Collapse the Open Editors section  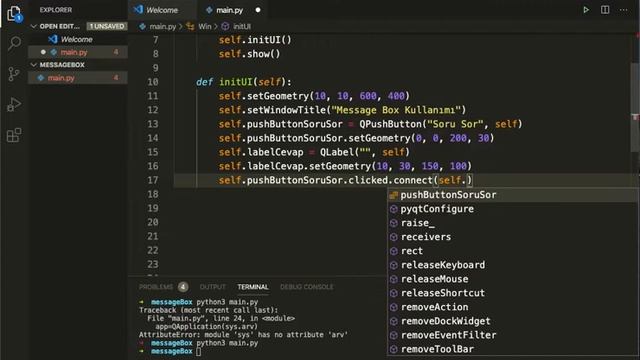coord(34,26)
